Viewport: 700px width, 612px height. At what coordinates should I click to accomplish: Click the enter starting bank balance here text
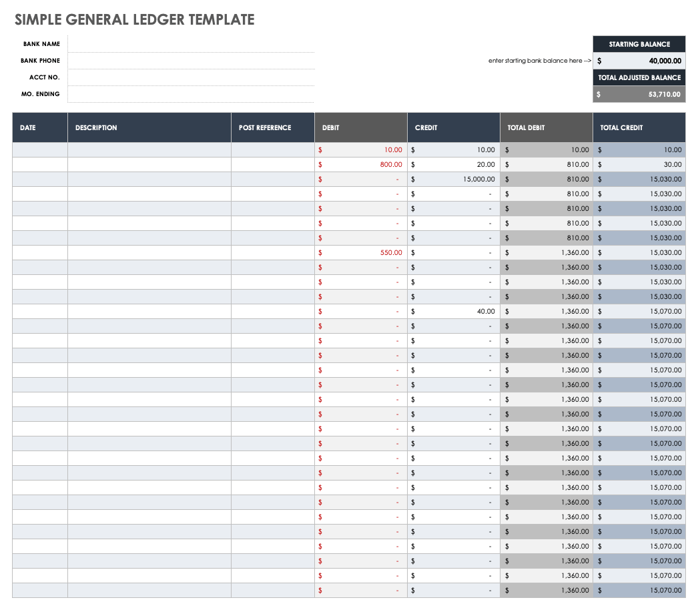(538, 61)
